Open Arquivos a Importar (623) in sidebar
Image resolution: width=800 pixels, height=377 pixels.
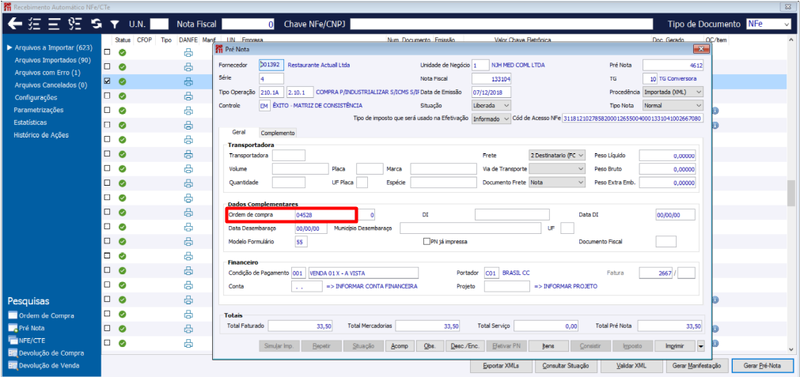(53, 47)
